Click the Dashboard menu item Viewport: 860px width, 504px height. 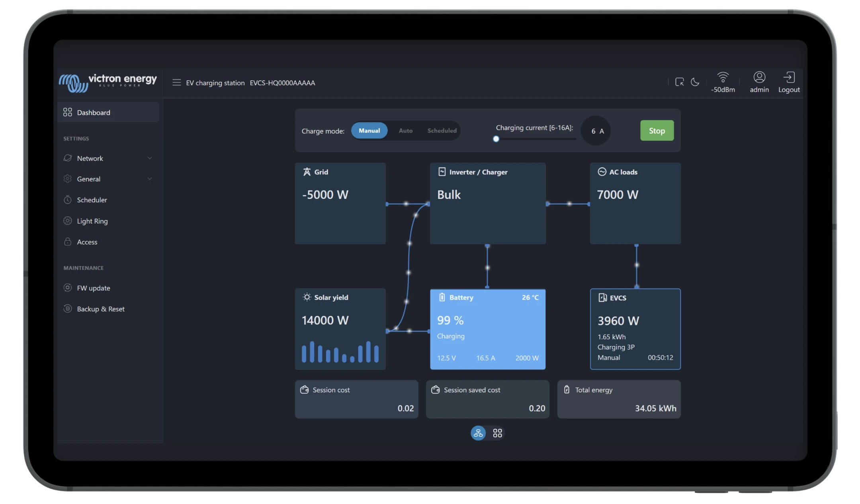pos(108,112)
